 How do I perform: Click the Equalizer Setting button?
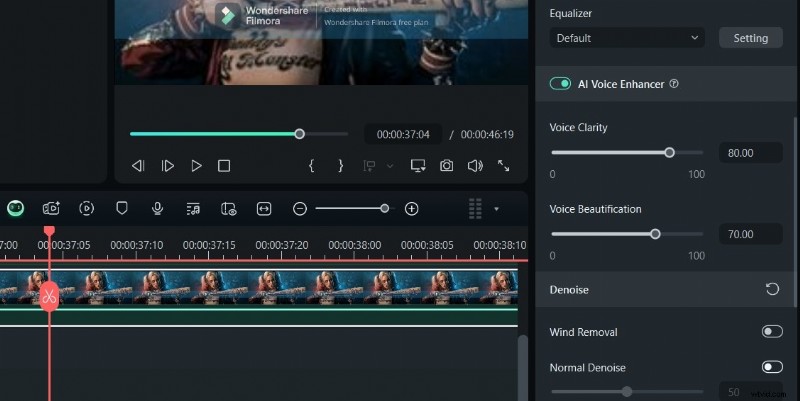click(x=751, y=38)
